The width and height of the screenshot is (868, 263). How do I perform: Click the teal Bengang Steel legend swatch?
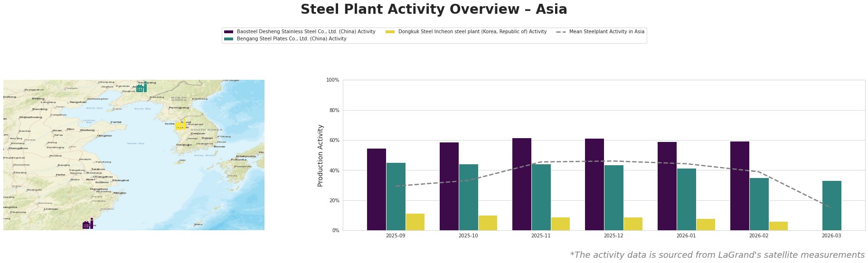pos(228,39)
